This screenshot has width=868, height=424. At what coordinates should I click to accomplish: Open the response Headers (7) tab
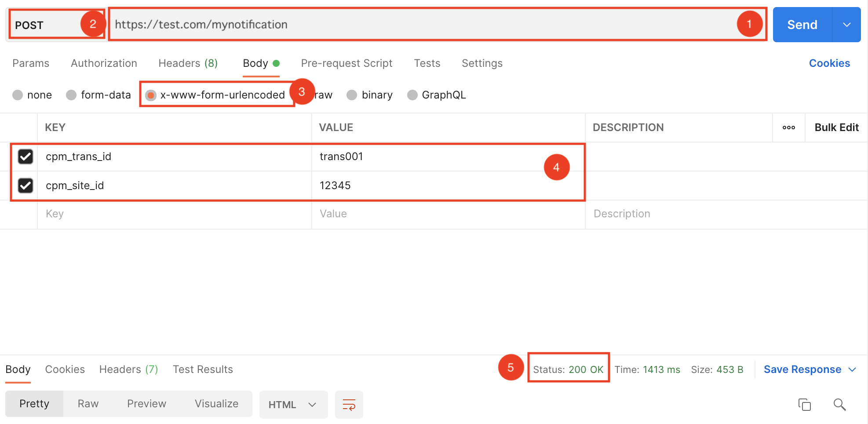(128, 369)
